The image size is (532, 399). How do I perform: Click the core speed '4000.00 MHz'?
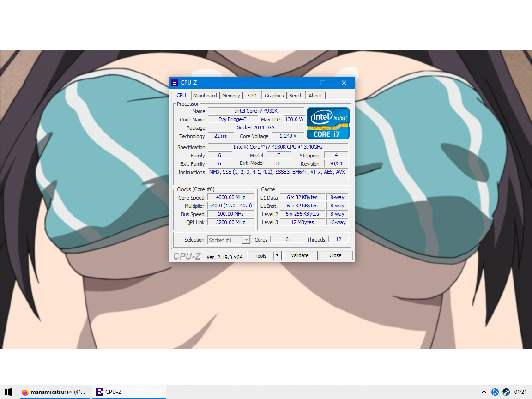pyautogui.click(x=230, y=197)
